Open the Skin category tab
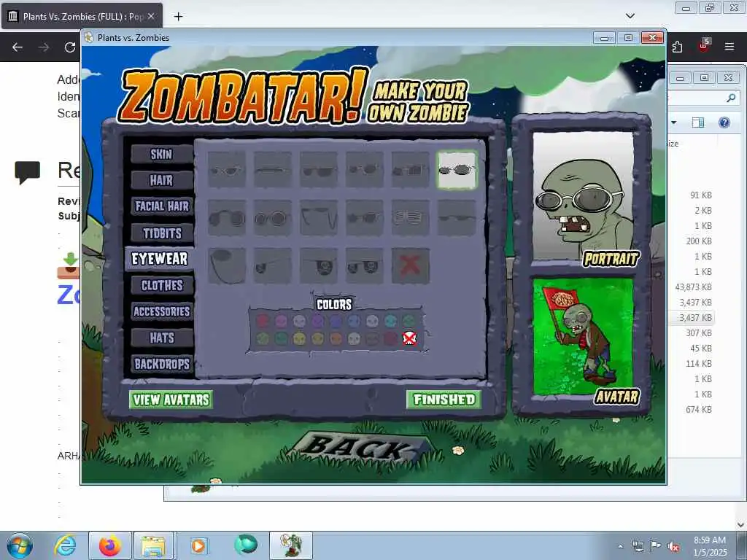The height and width of the screenshot is (560, 747). (x=161, y=155)
